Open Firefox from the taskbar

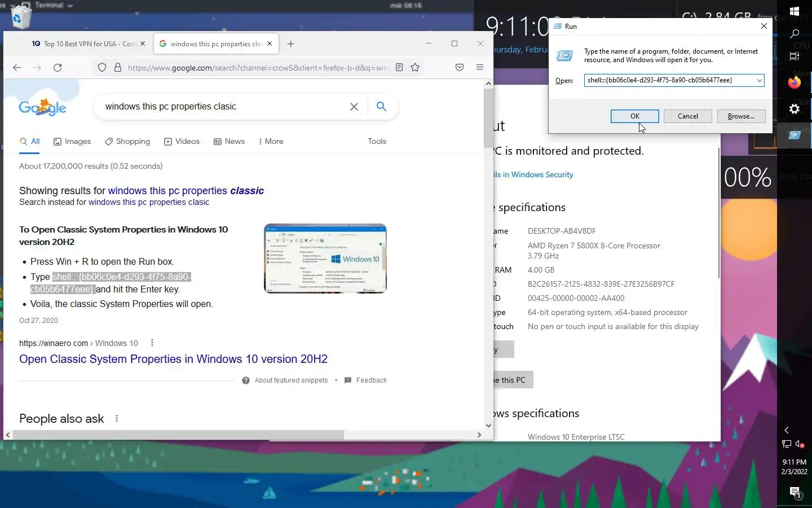(x=795, y=82)
